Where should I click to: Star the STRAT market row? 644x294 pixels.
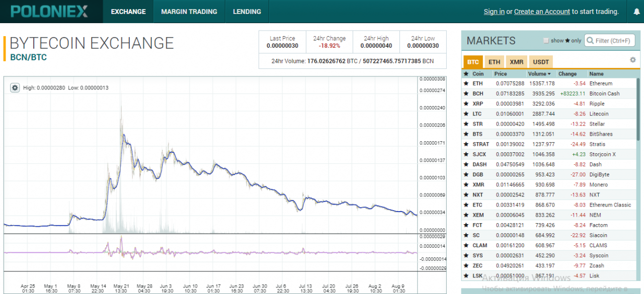click(466, 144)
